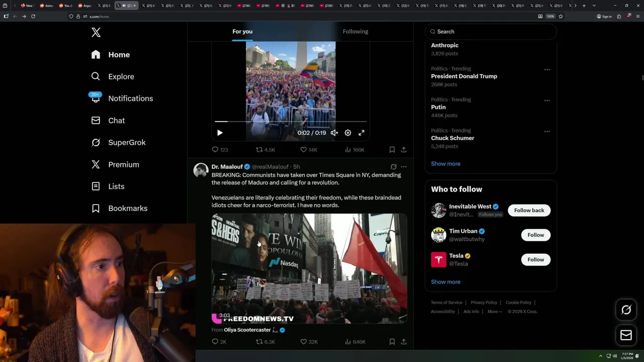Click the X logo in sidebar
The width and height of the screenshot is (644, 362).
click(96, 33)
